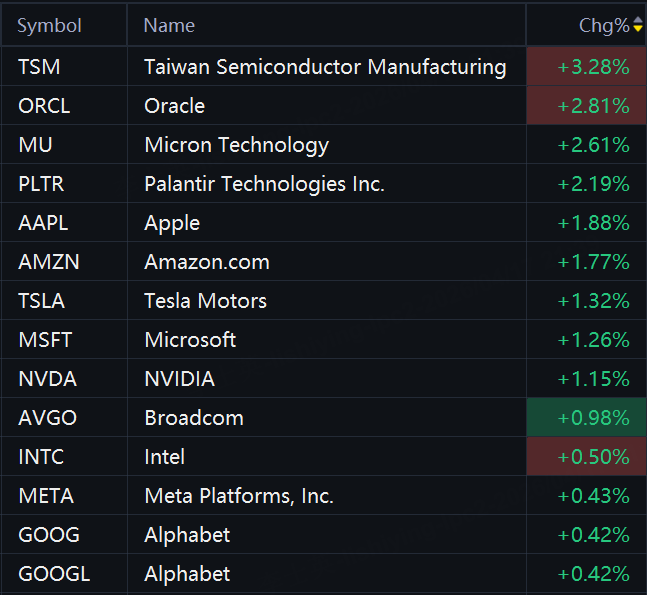
Task: Select the MSFT ticker symbol
Action: 45,340
